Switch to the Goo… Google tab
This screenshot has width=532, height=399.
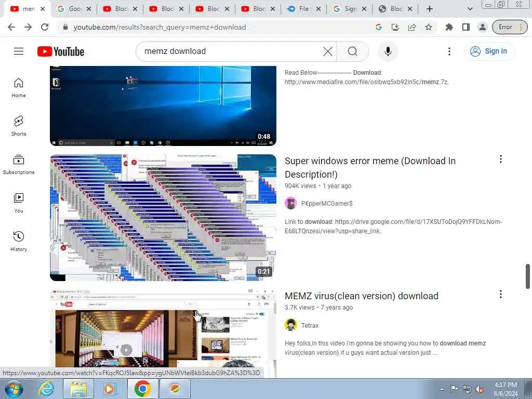74,9
